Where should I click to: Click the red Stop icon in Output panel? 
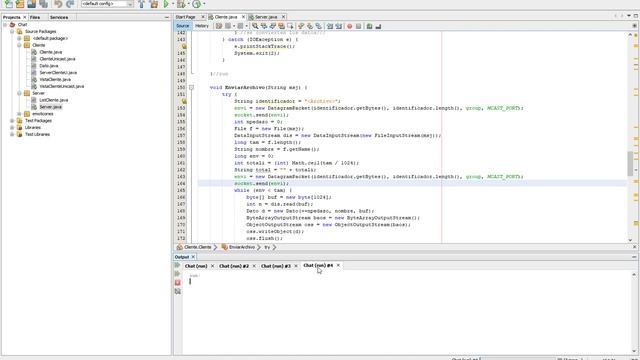tap(178, 282)
